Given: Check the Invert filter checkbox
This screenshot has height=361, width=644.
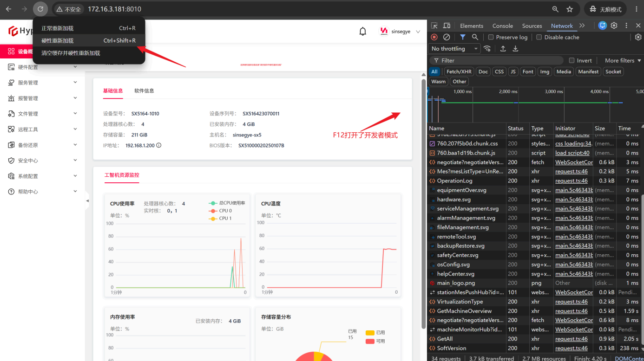Looking at the screenshot, I should pos(572,60).
